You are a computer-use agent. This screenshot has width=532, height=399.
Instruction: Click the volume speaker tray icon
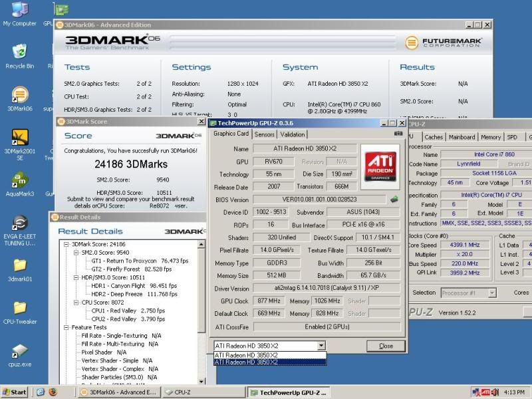495,392
